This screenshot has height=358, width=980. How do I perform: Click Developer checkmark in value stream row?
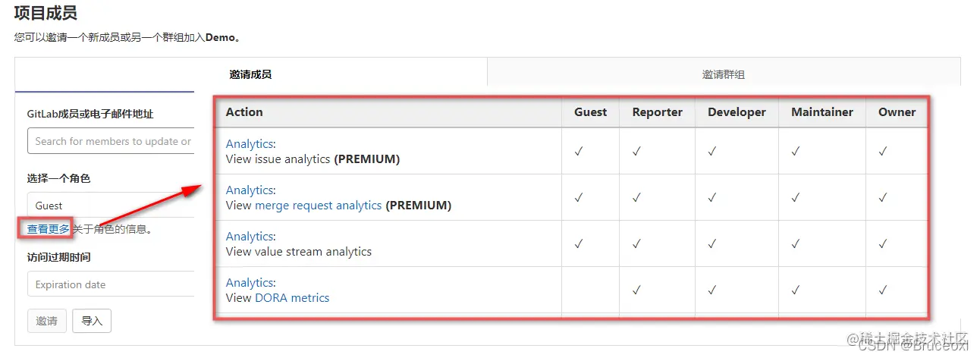coord(712,243)
